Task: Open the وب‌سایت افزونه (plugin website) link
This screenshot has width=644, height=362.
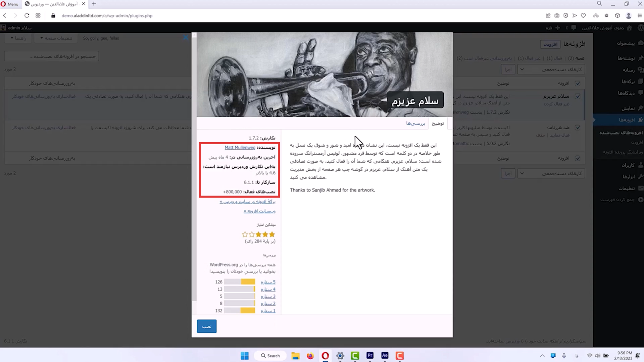Action: point(259,211)
